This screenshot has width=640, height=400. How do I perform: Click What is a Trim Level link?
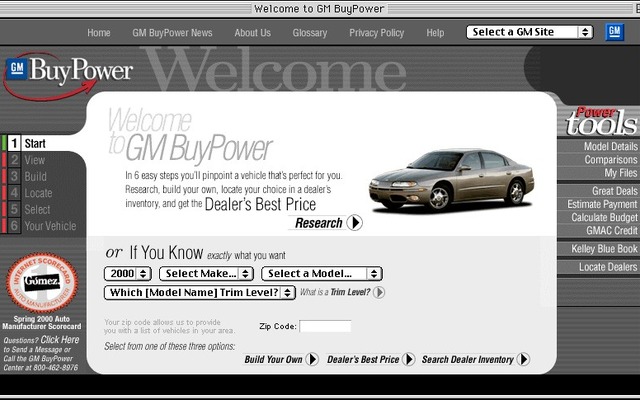click(335, 292)
